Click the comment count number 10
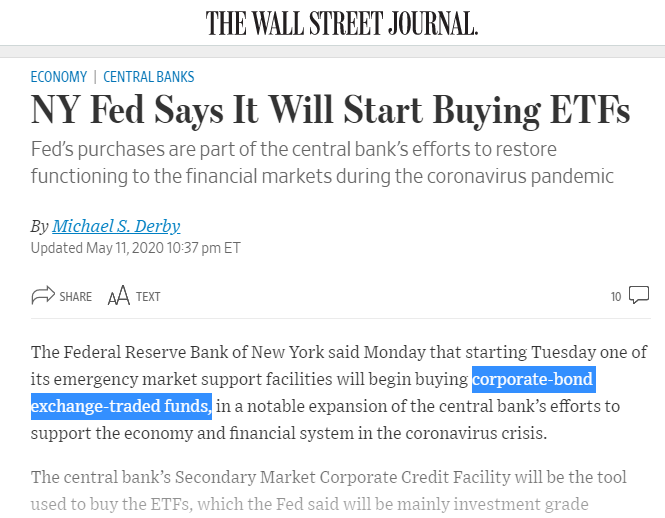Image resolution: width=665 pixels, height=518 pixels. [x=616, y=297]
